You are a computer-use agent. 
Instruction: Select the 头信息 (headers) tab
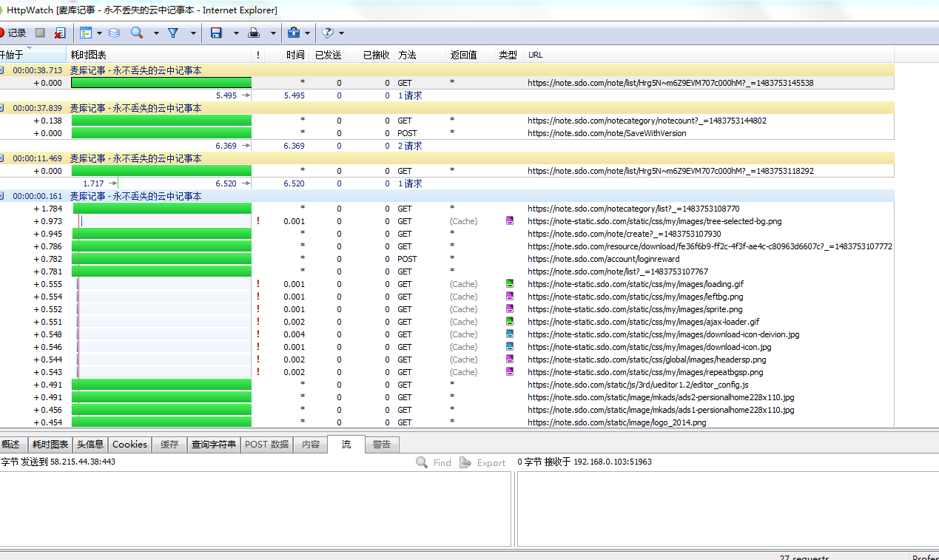[x=90, y=445]
